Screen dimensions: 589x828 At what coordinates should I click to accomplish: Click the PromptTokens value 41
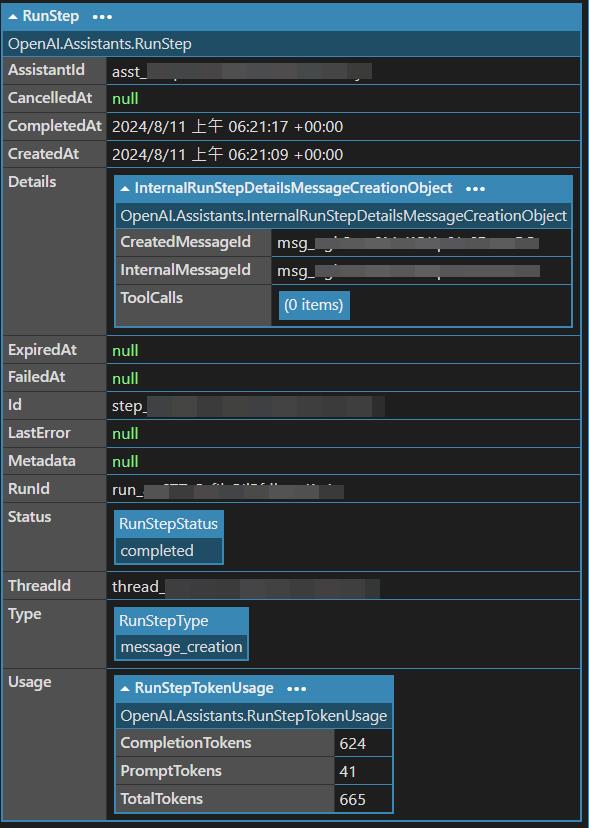point(348,771)
